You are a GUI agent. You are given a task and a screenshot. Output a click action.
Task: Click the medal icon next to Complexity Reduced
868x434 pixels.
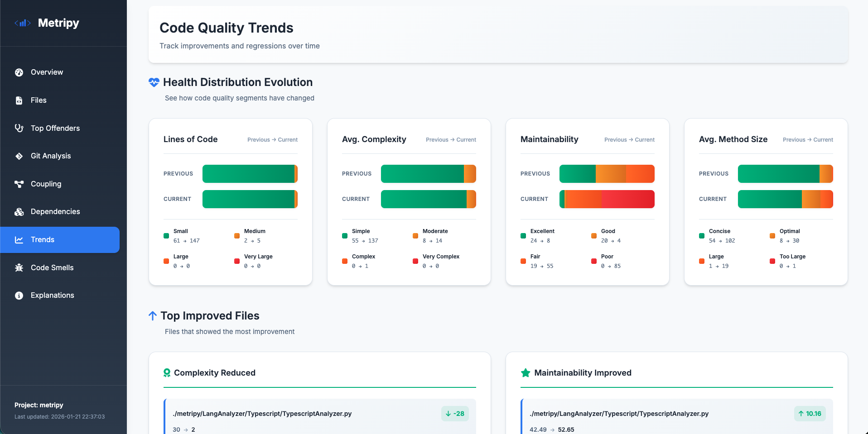point(167,372)
